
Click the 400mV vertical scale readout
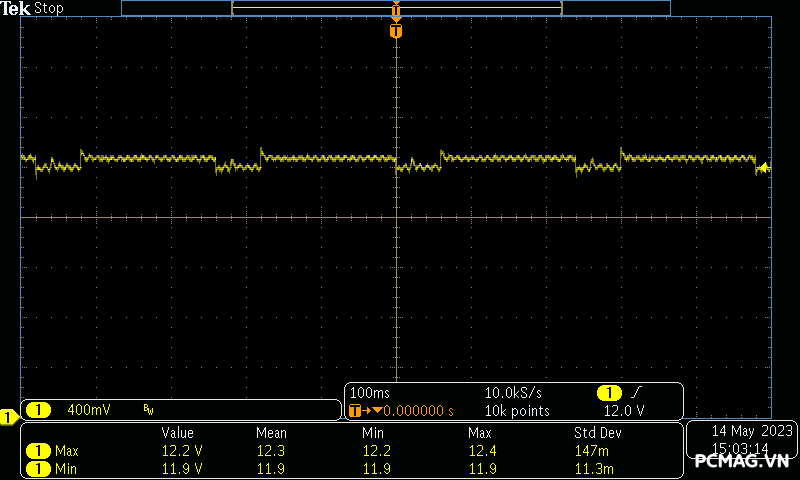click(x=89, y=410)
